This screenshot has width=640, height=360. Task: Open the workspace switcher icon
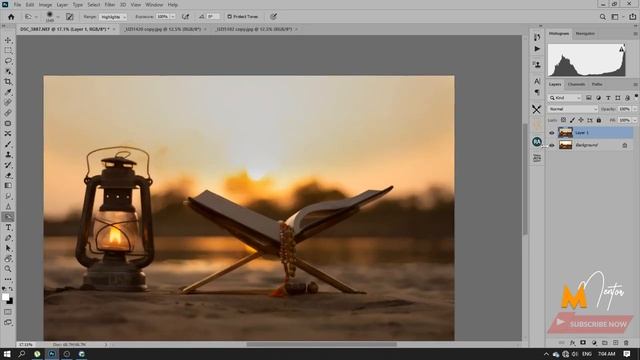pyautogui.click(x=615, y=17)
